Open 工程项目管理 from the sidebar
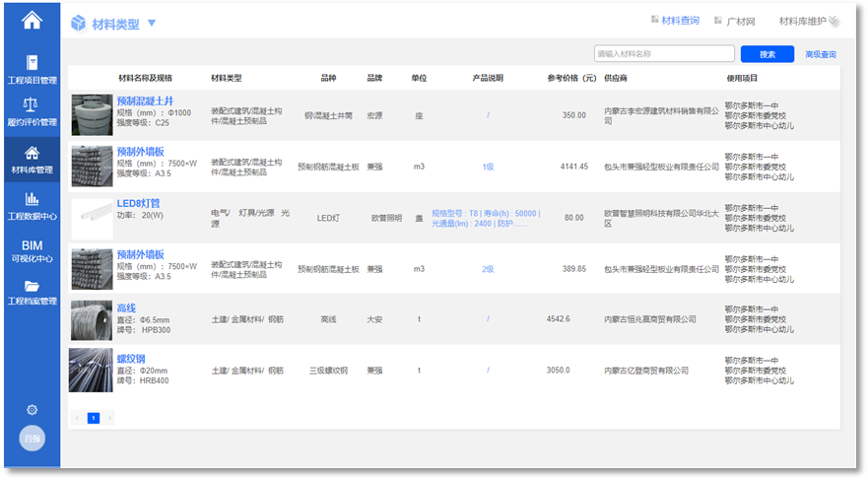This screenshot has height=478, width=868. [33, 69]
